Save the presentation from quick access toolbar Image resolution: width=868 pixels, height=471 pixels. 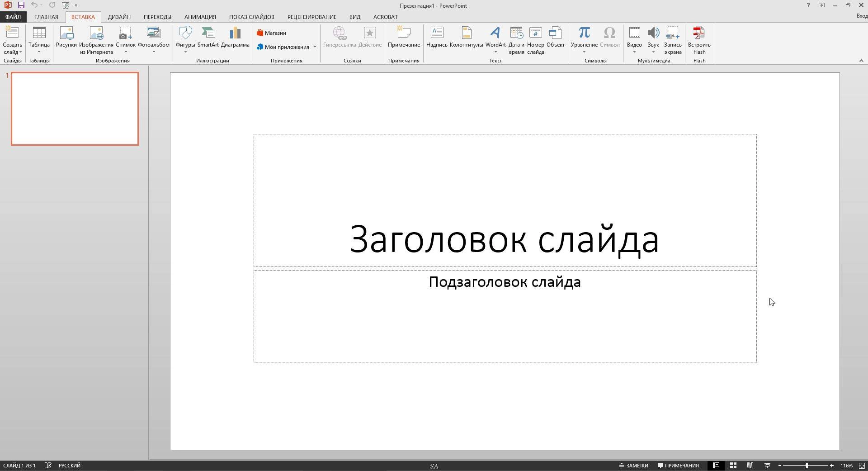tap(21, 5)
